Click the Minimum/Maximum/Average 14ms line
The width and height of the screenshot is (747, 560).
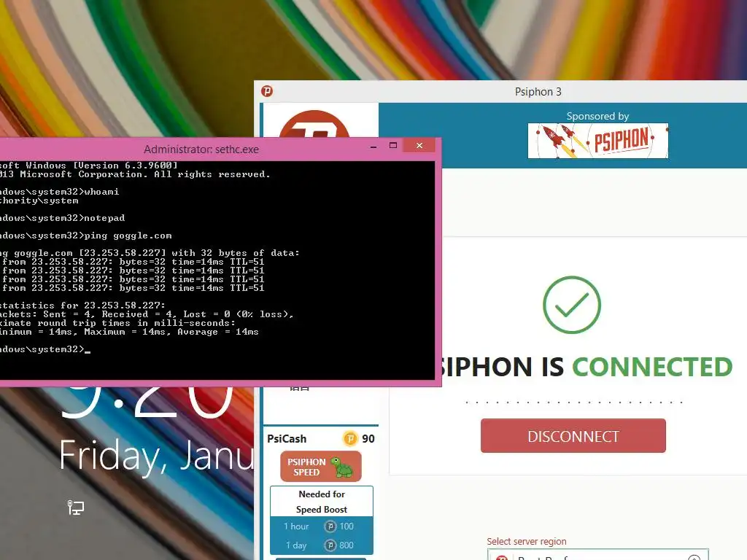click(129, 332)
